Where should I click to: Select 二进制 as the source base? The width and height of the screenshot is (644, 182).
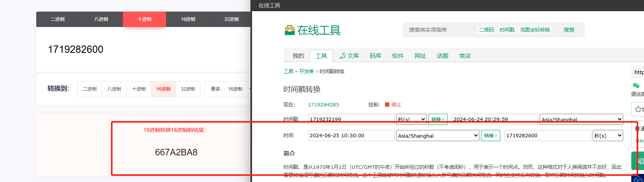tap(57, 19)
